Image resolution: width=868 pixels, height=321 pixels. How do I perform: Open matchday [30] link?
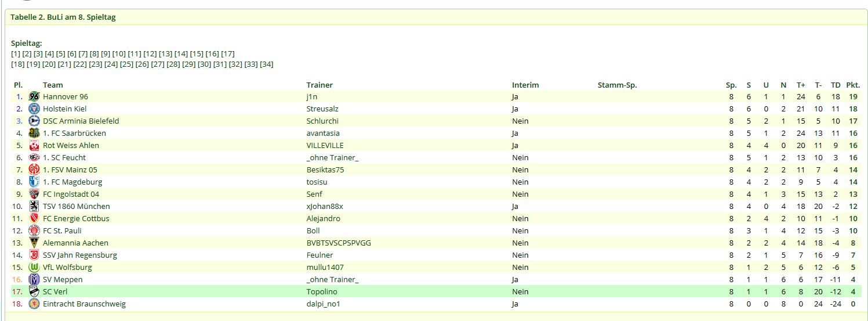(204, 64)
